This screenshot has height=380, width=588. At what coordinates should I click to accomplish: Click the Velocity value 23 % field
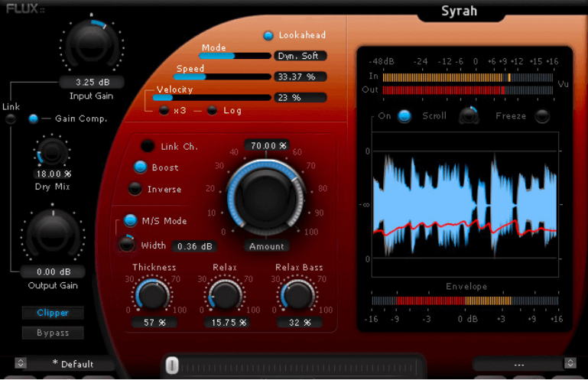tap(300, 98)
